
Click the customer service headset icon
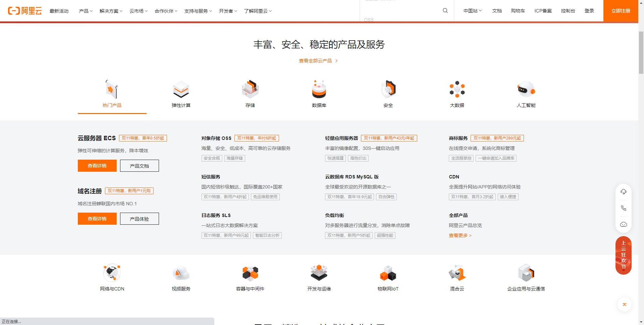[x=624, y=192]
